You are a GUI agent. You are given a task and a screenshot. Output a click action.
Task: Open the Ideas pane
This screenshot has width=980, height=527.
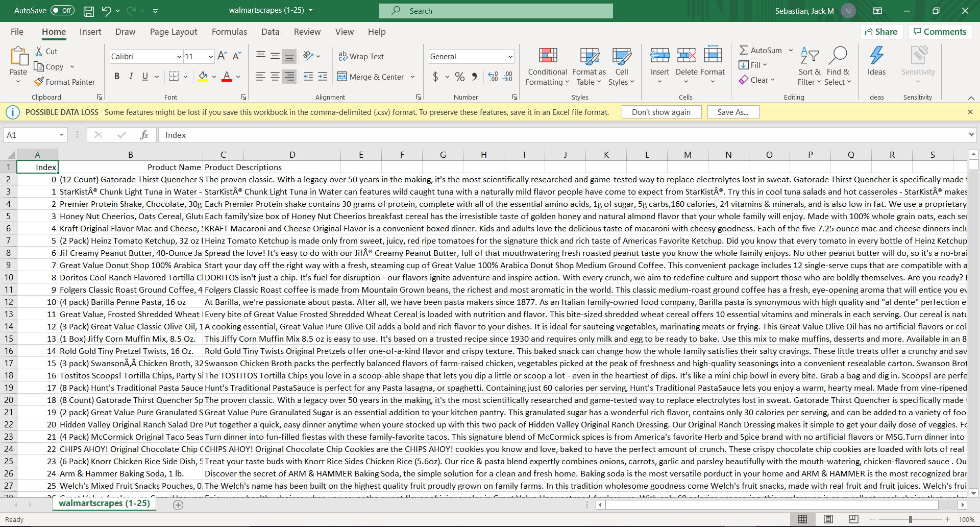tap(876, 61)
